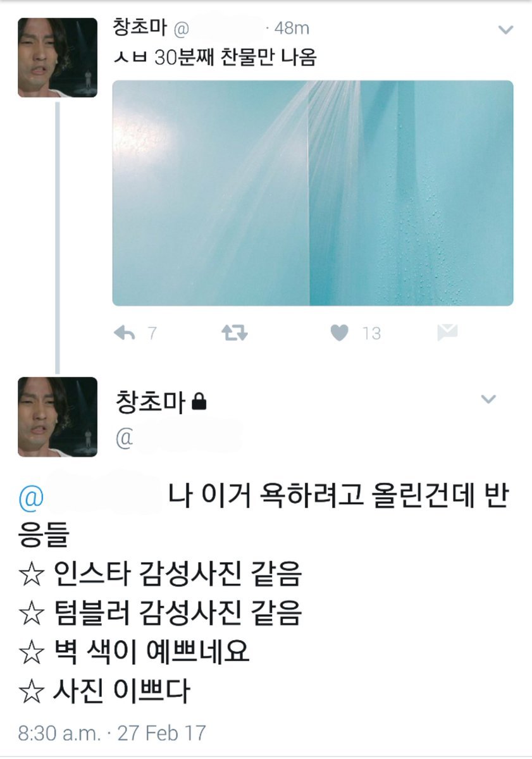The width and height of the screenshot is (532, 759).
Task: Open the second tweet's profile avatar
Action: [x=58, y=417]
